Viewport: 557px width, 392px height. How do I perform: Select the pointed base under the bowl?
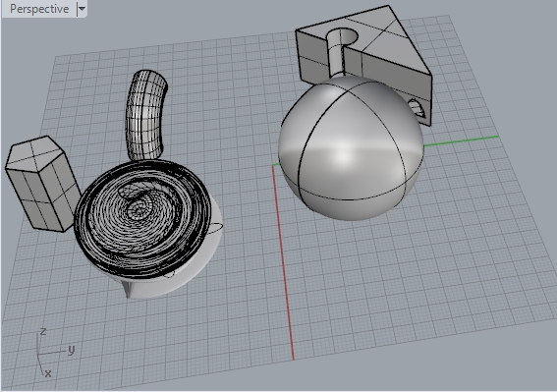(129, 289)
